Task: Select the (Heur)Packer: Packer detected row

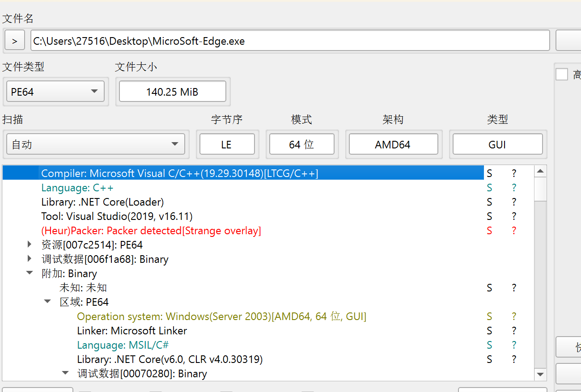Action: point(151,231)
